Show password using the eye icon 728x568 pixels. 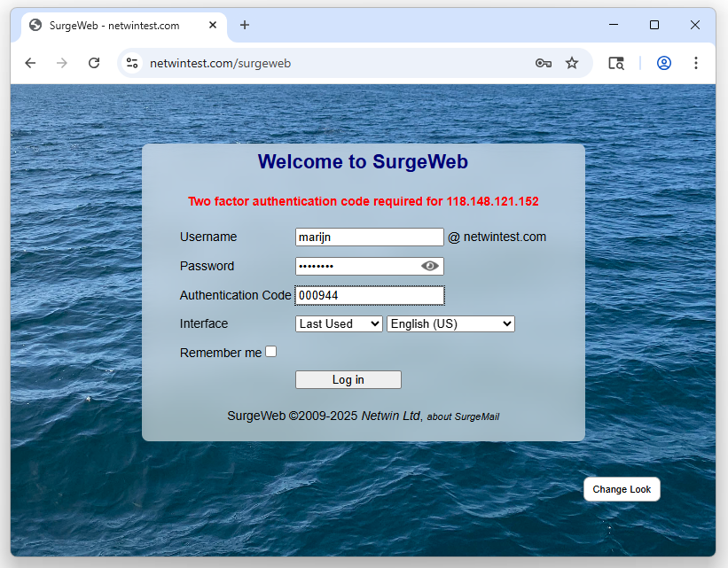point(430,266)
